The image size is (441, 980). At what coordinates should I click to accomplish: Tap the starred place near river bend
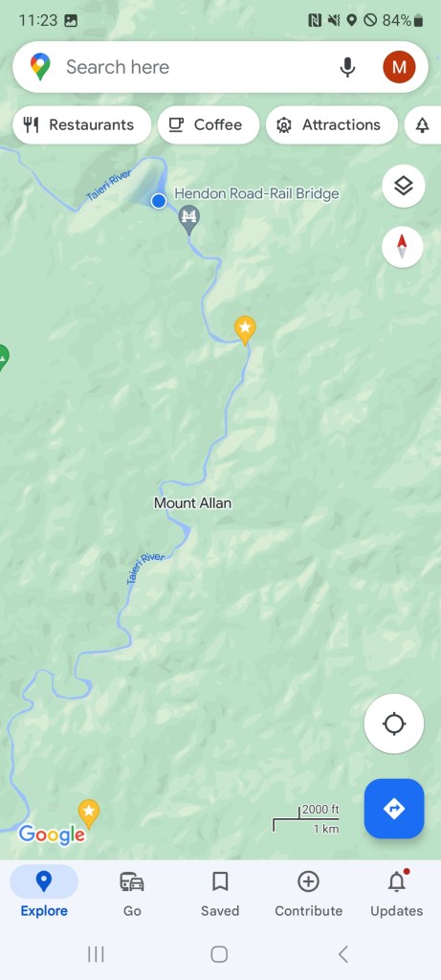click(x=245, y=330)
